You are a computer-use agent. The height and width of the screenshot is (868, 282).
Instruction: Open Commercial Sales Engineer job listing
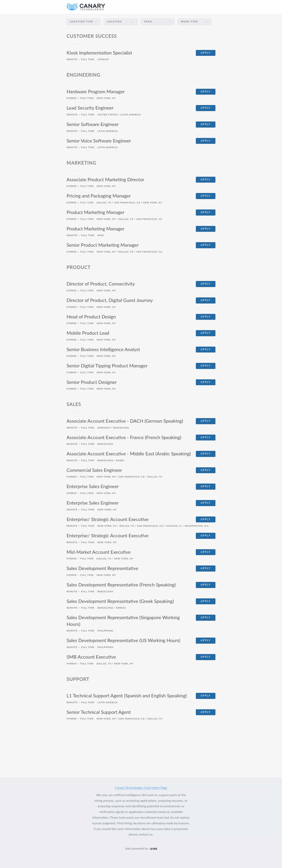click(x=94, y=470)
